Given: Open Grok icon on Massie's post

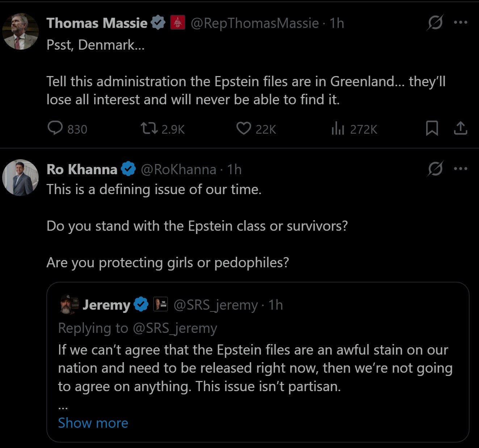Looking at the screenshot, I should [435, 23].
